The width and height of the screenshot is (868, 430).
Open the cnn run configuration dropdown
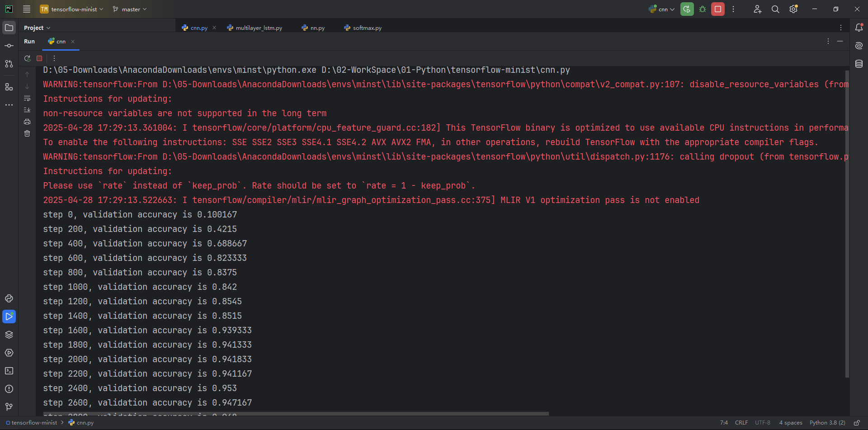(661, 9)
